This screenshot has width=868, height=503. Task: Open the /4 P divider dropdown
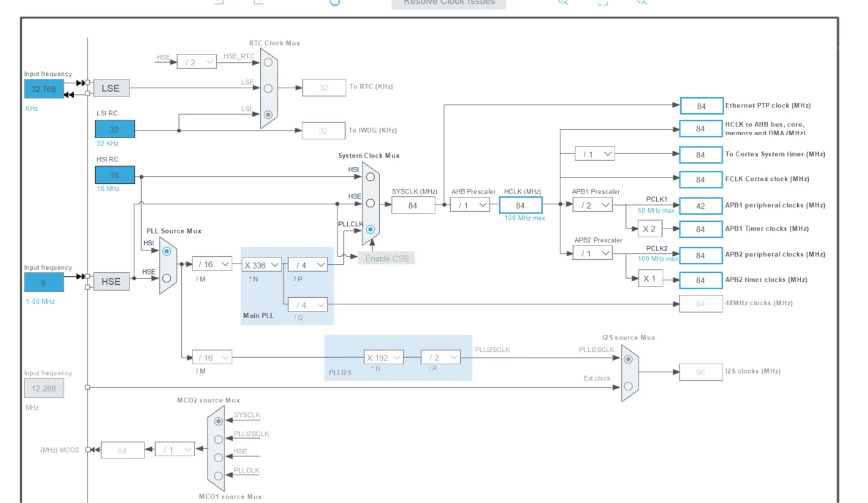tap(308, 265)
